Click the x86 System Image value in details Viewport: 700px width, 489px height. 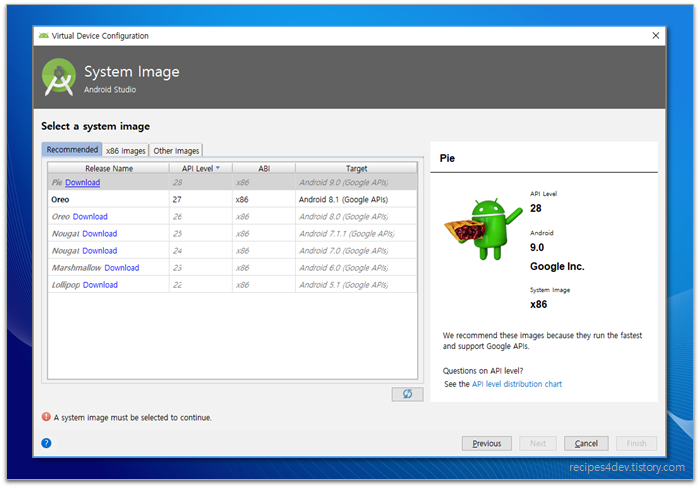538,305
